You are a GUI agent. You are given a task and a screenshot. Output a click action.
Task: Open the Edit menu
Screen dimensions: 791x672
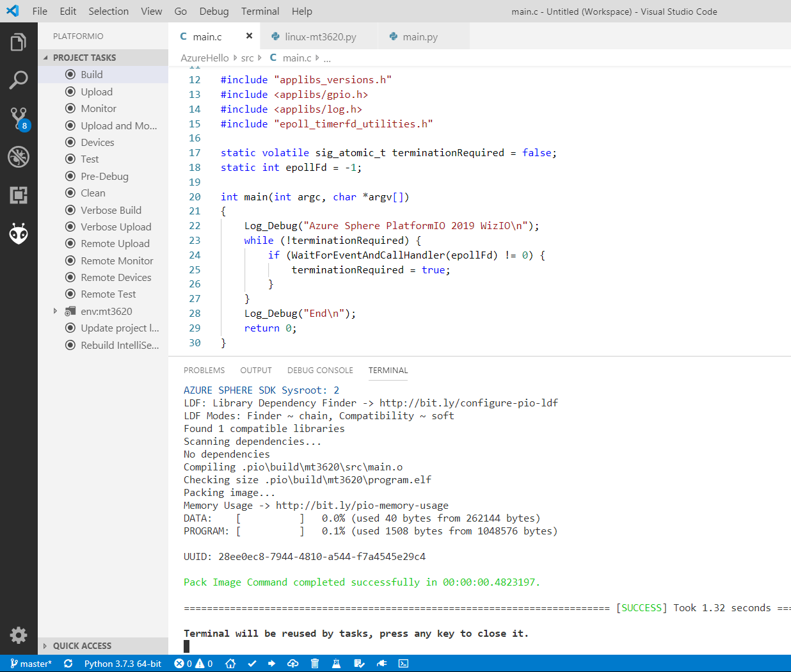68,11
